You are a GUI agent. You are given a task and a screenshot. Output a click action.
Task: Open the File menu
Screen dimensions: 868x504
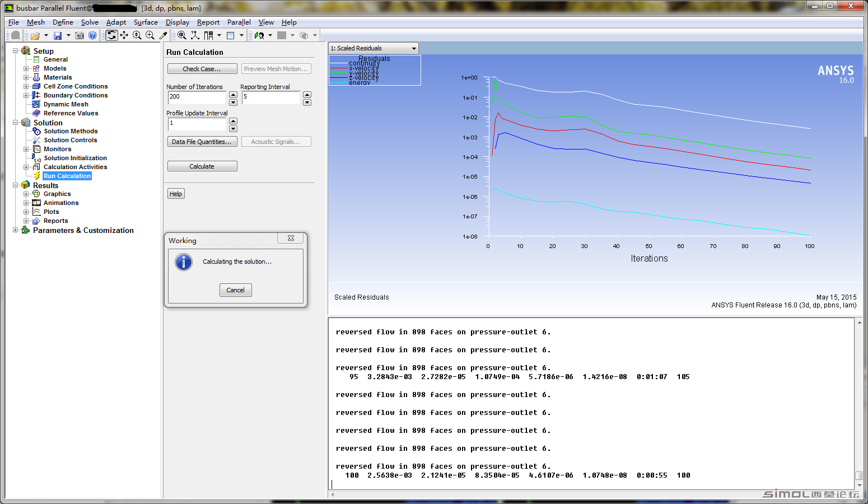pos(13,22)
